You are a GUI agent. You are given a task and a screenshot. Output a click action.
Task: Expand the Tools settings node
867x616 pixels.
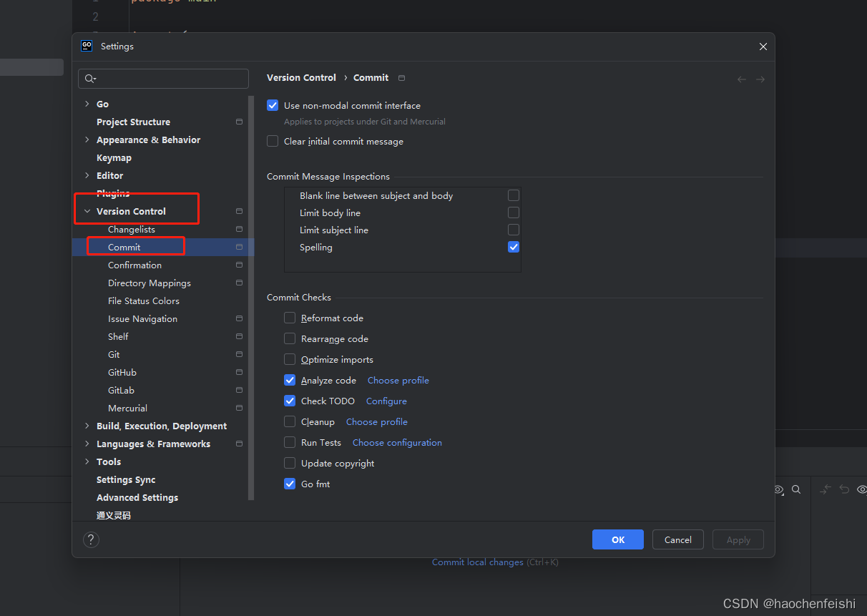click(87, 461)
